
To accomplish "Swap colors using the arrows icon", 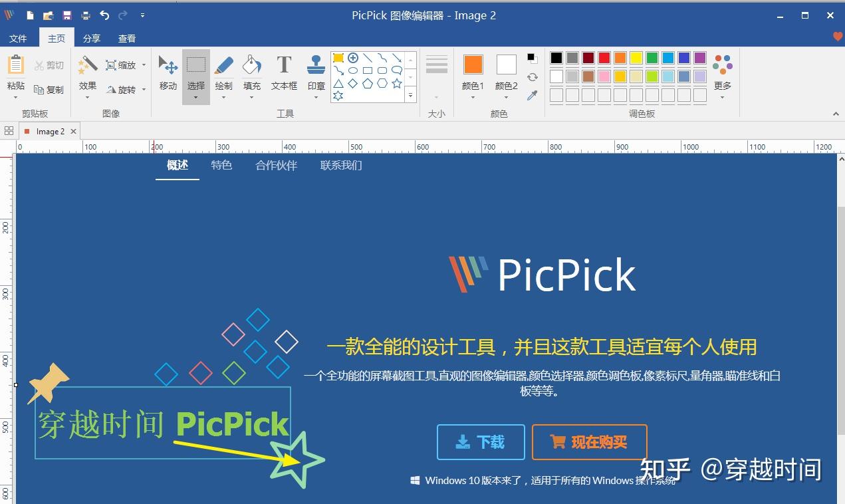I will [533, 76].
